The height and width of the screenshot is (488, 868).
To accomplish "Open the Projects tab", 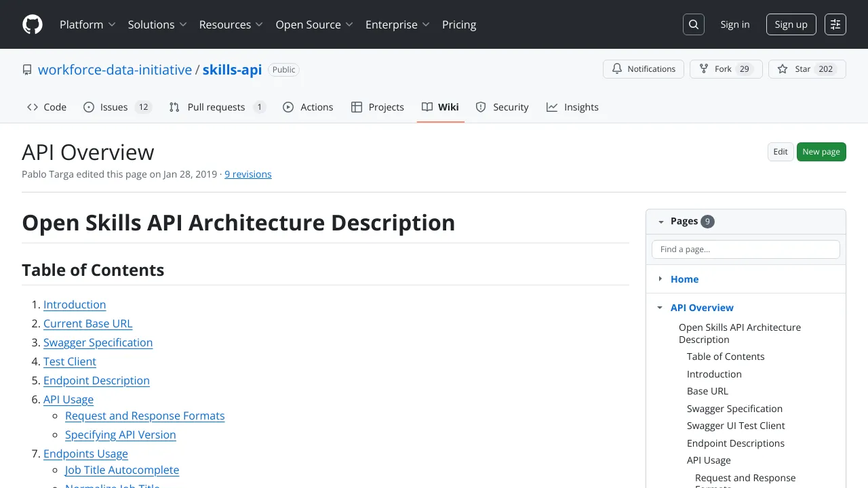I will tap(378, 107).
